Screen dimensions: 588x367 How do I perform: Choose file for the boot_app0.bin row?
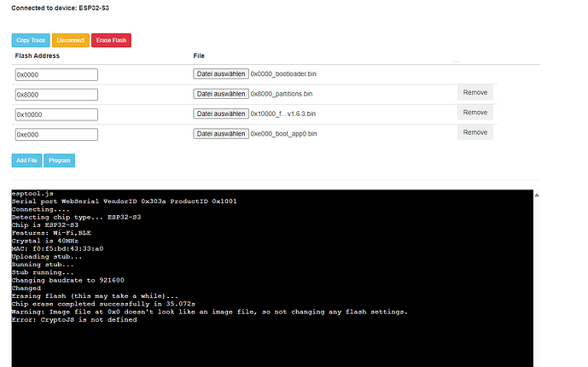pos(221,133)
